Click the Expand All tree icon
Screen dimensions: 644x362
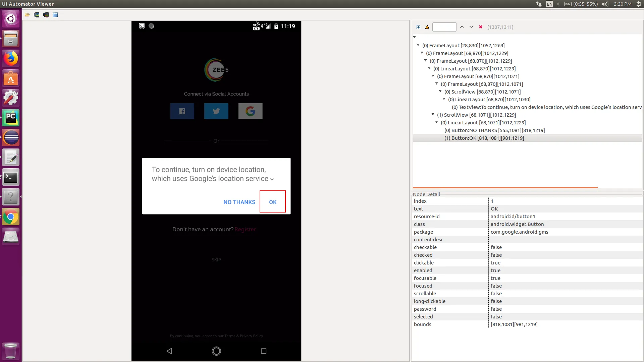point(418,27)
